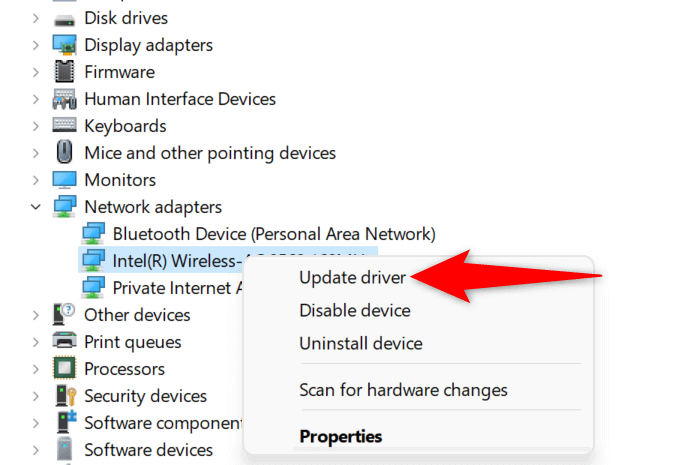
Task: Click the Human Interface Devices icon
Action: (64, 99)
